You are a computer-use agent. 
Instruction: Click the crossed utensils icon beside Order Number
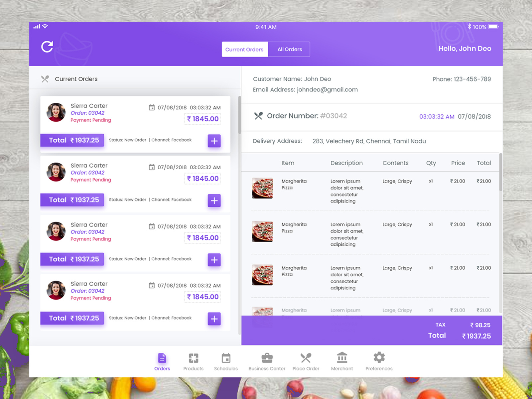coord(259,116)
